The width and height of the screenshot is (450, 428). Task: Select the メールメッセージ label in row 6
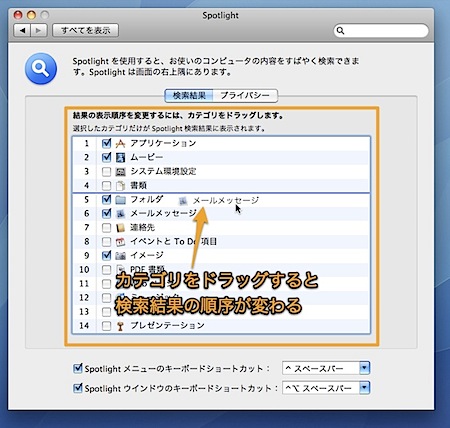[x=163, y=213]
